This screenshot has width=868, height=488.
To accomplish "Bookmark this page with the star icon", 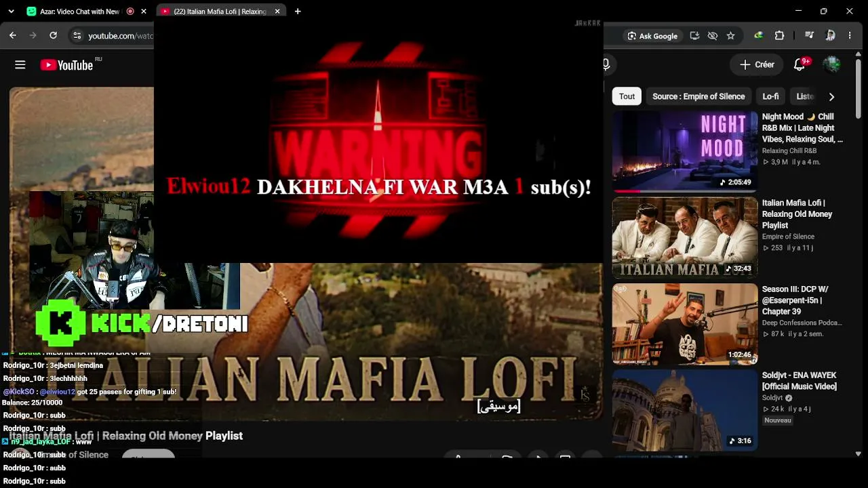I will point(730,36).
